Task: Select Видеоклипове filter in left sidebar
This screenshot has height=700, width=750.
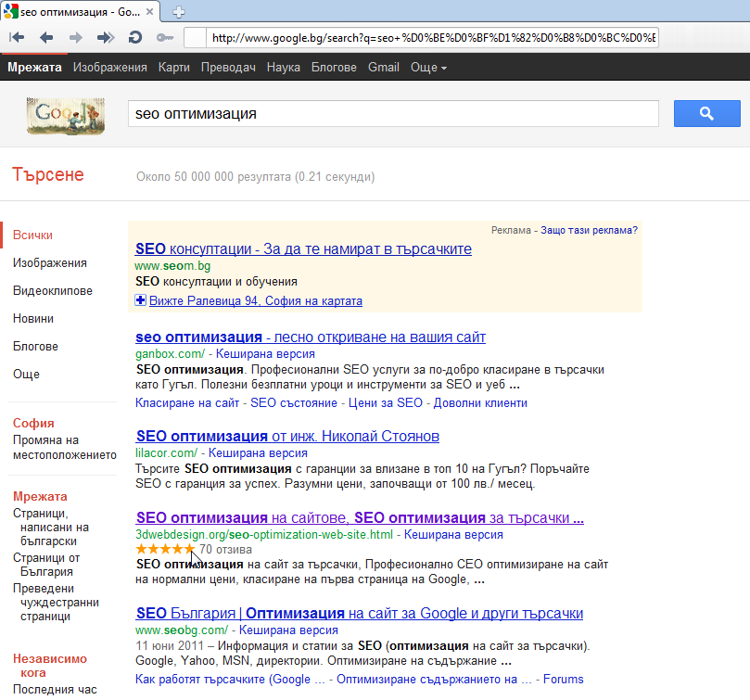Action: (x=53, y=291)
